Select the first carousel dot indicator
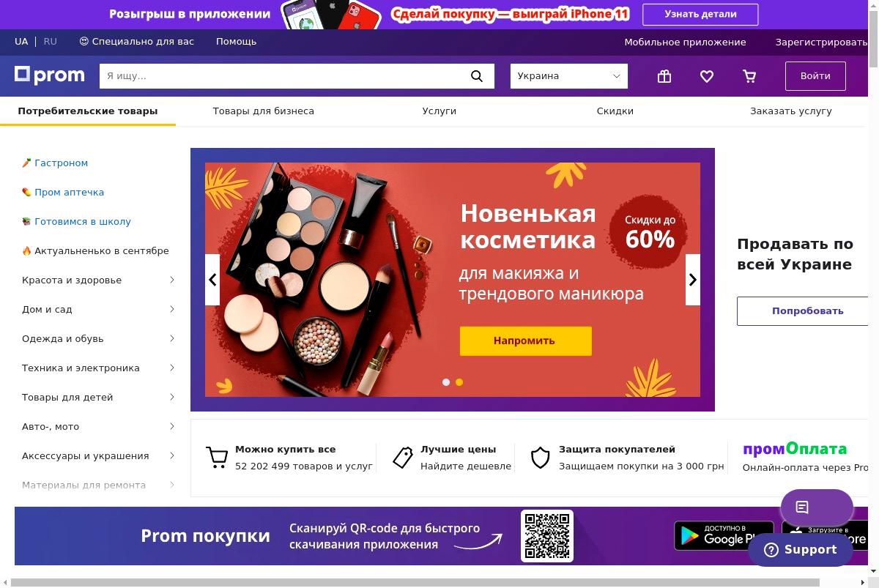Image resolution: width=879 pixels, height=588 pixels. (x=446, y=382)
